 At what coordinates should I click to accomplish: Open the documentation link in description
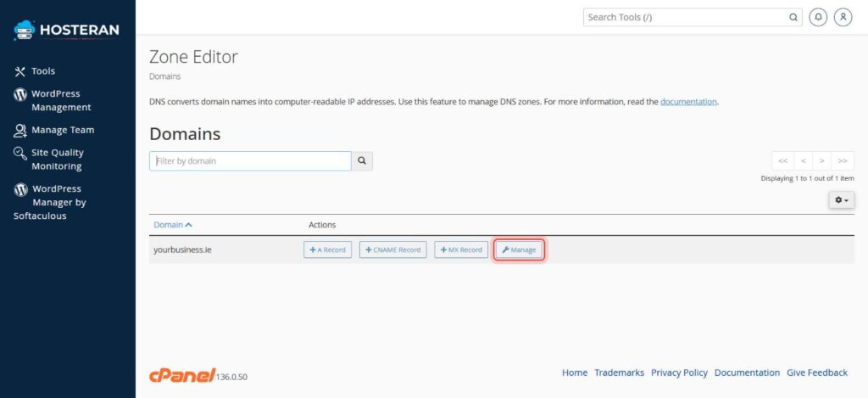(688, 102)
